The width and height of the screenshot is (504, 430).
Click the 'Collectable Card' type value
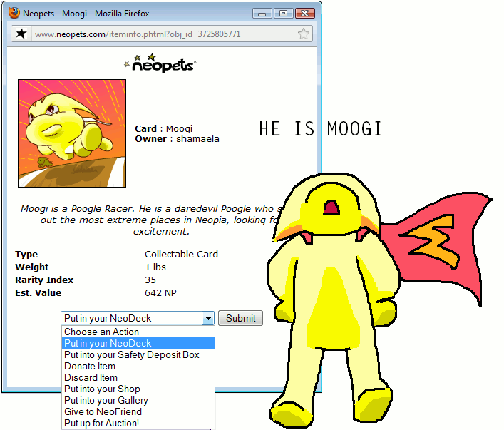181,254
